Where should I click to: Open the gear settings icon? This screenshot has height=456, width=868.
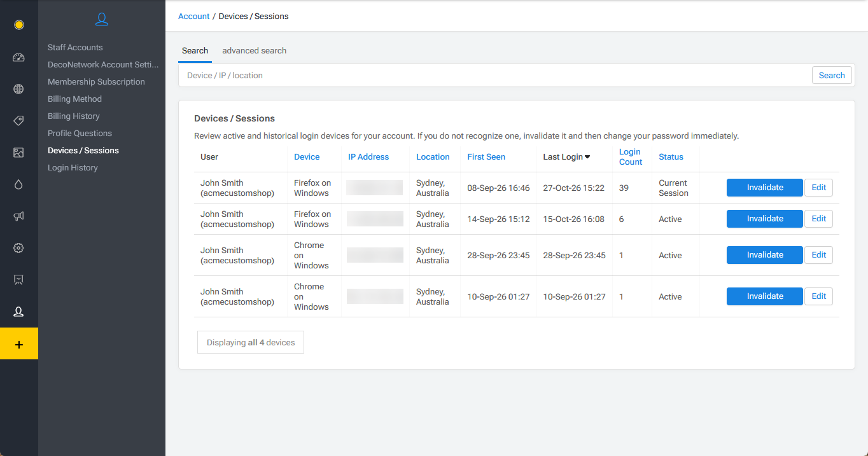pyautogui.click(x=18, y=248)
